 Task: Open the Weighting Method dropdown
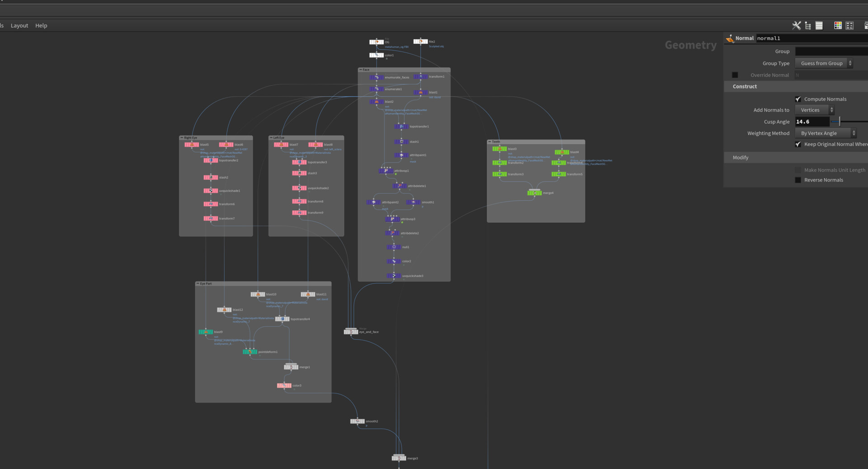(x=826, y=133)
